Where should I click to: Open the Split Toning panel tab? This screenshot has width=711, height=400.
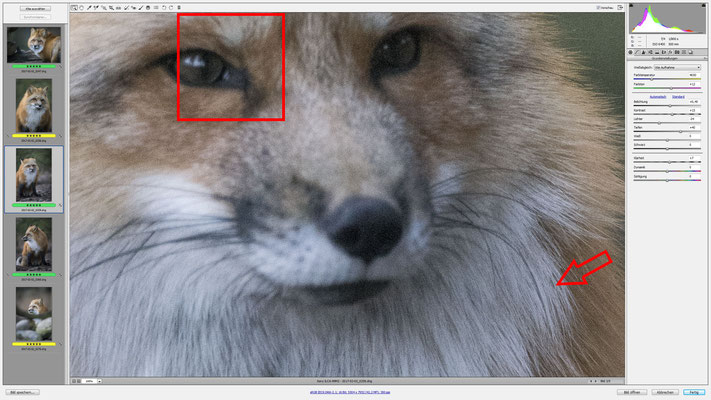click(x=657, y=52)
